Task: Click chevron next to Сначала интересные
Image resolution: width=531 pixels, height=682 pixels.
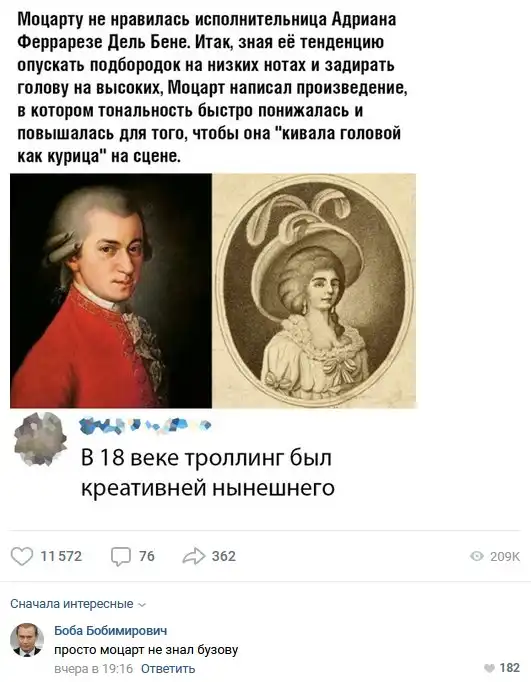Action: click(142, 605)
